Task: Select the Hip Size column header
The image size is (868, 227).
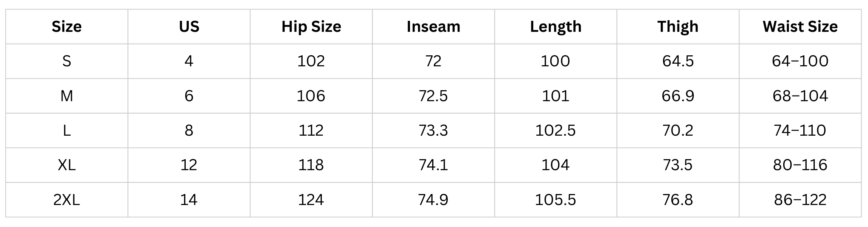Action: click(311, 27)
